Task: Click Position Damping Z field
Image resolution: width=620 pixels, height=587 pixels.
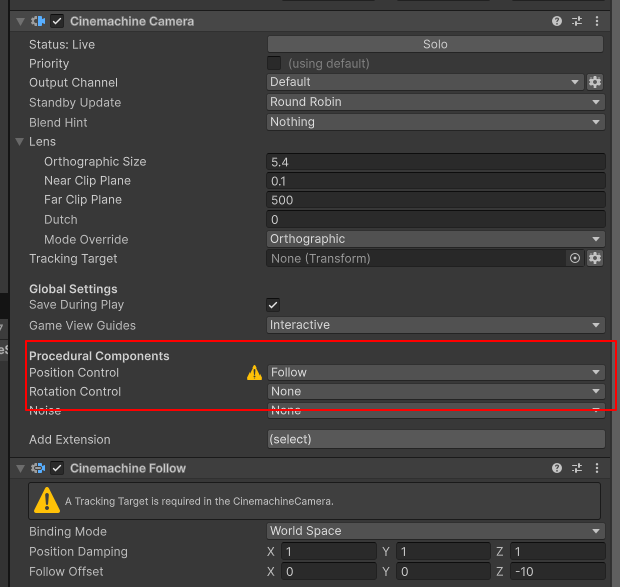Action: [558, 551]
